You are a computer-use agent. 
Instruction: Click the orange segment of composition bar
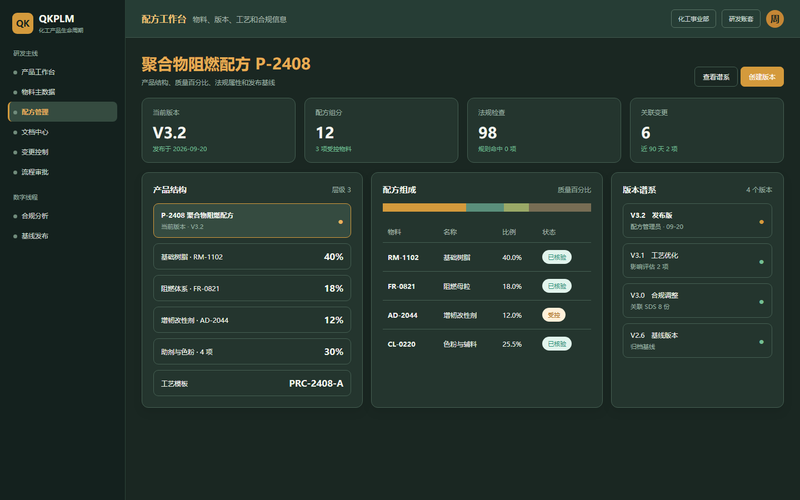click(424, 208)
